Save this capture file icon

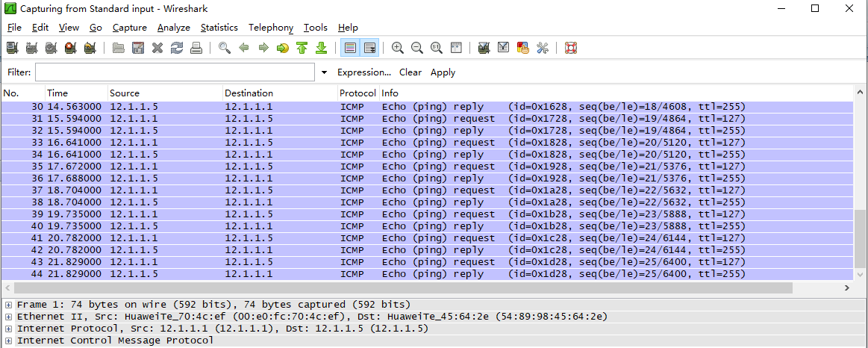[138, 49]
